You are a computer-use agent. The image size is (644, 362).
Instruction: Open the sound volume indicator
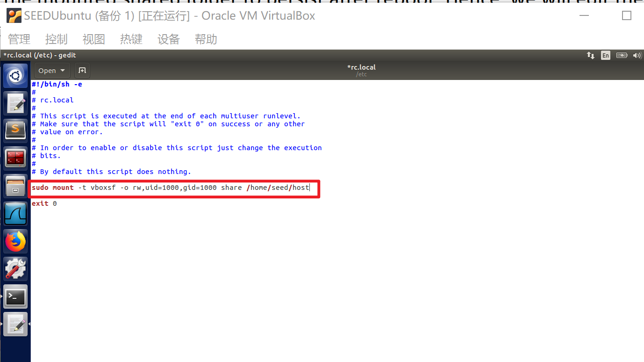[x=637, y=55]
